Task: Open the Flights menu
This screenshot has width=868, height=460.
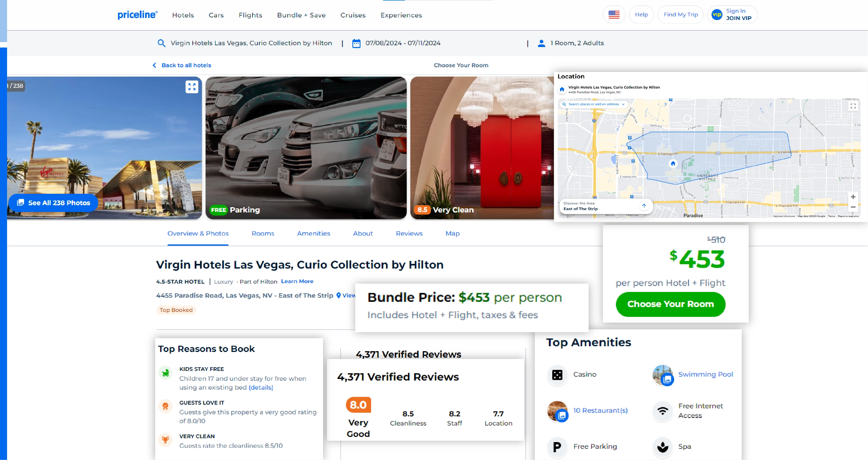Action: tap(250, 15)
